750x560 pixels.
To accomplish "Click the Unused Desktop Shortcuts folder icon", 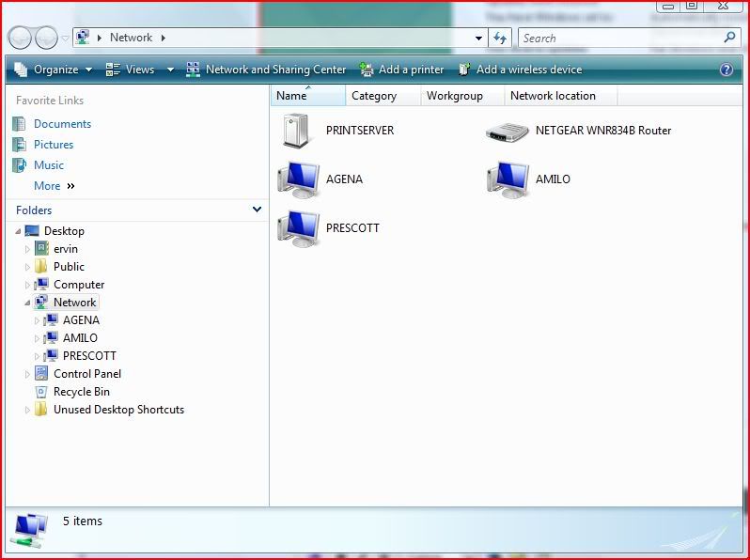I will tap(41, 410).
